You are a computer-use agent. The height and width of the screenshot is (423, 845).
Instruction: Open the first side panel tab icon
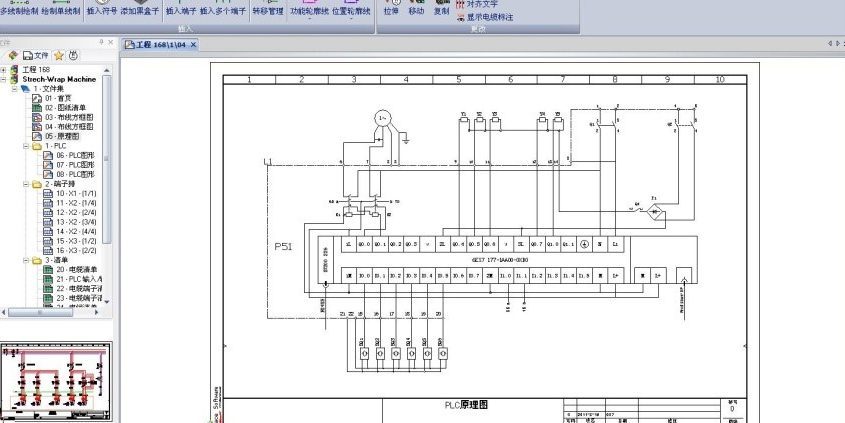pos(13,56)
